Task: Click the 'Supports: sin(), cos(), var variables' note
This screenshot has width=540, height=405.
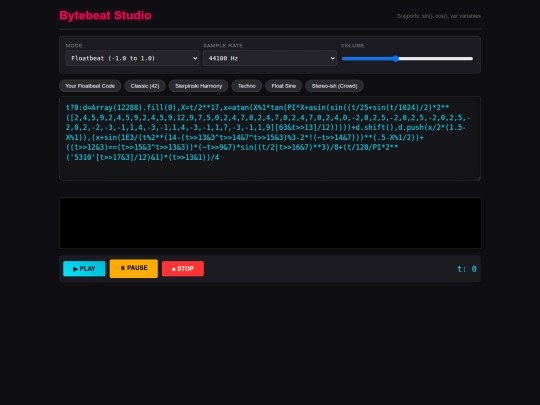Action: pyautogui.click(x=439, y=16)
